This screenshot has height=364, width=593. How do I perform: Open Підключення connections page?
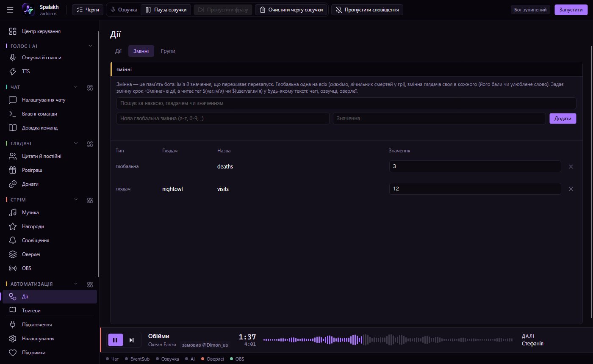(x=50, y=325)
